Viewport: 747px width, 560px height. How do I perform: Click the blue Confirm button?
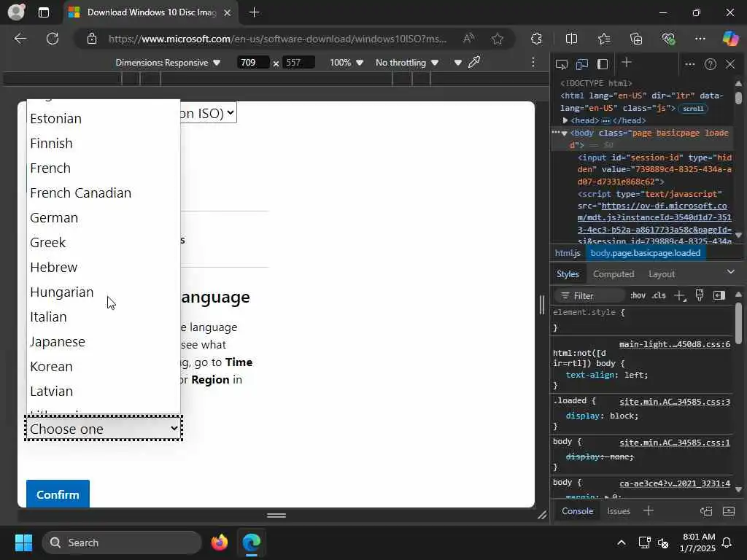point(58,494)
